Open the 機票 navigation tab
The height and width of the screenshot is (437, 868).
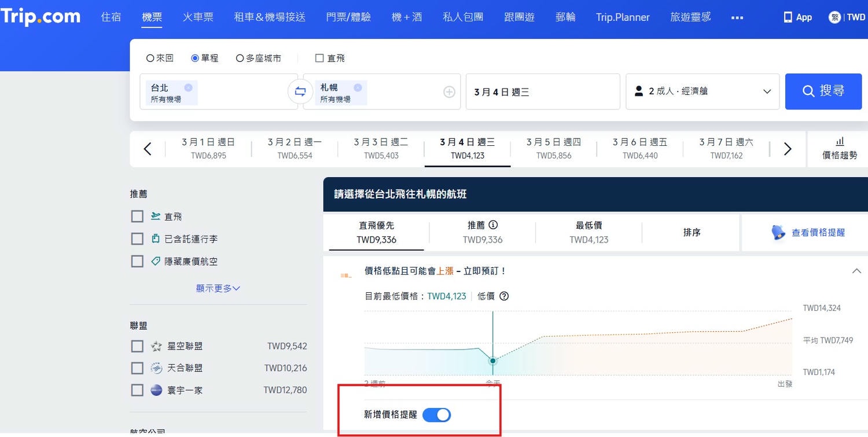(x=152, y=17)
